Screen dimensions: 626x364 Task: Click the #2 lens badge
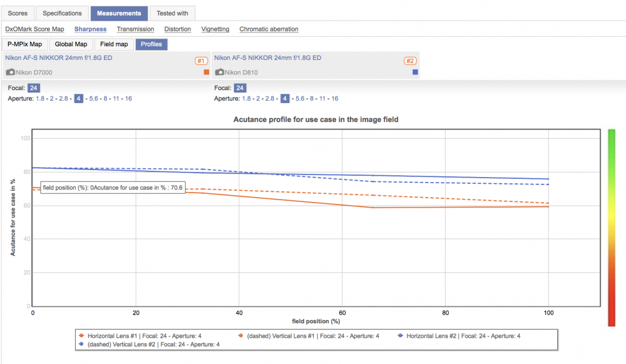click(410, 61)
